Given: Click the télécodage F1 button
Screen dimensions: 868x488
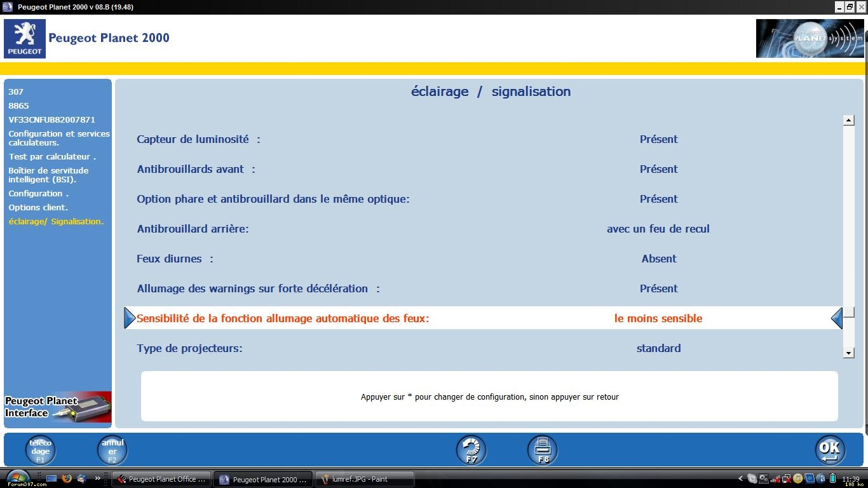Looking at the screenshot, I should click(40, 450).
